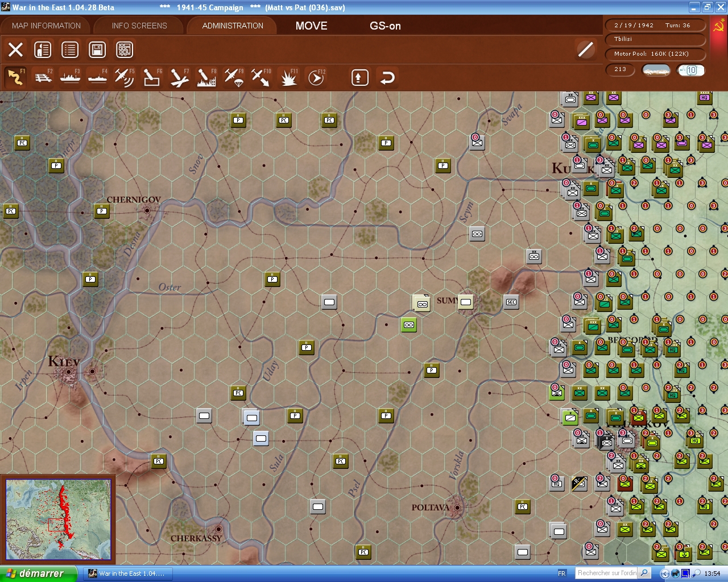Click the boxed up-arrow icon
This screenshot has height=582, width=728.
pos(359,77)
